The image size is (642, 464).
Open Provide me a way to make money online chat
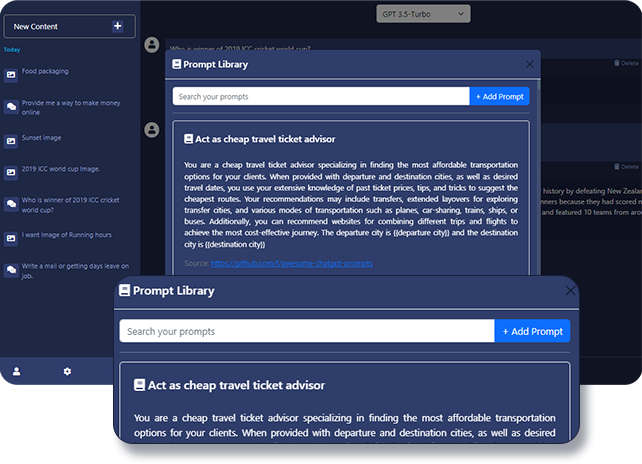(x=70, y=107)
